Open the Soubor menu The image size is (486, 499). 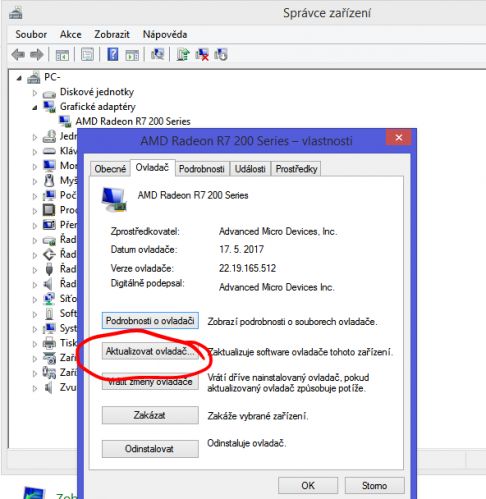pos(31,34)
